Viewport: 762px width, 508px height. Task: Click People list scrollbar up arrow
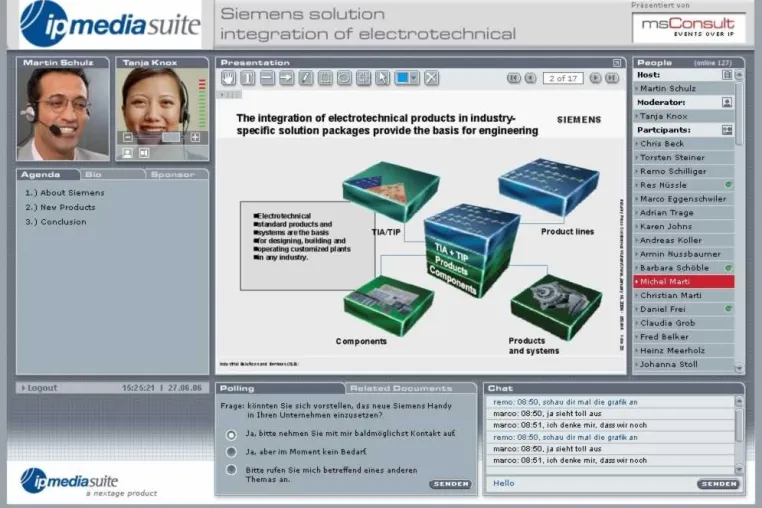(x=739, y=75)
